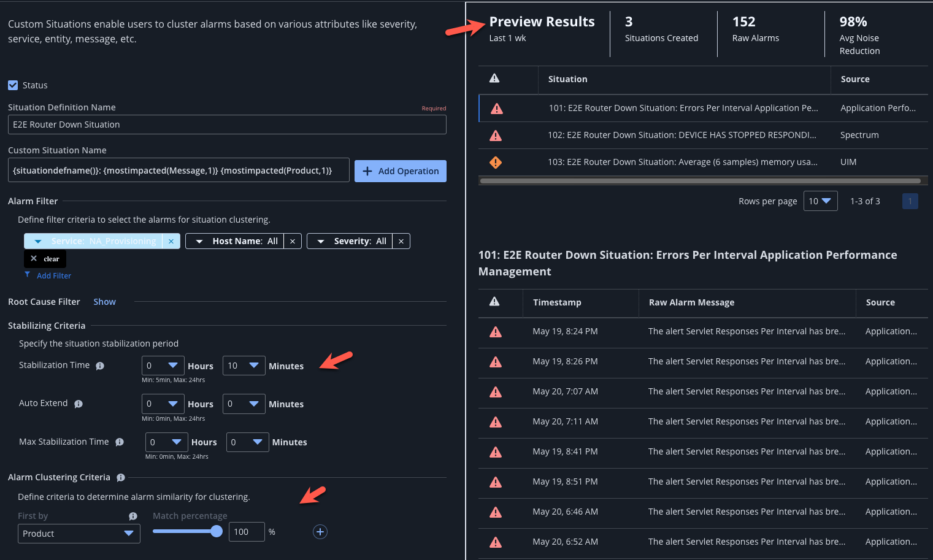Click the funnel icon beside Add Filter

tap(27, 275)
